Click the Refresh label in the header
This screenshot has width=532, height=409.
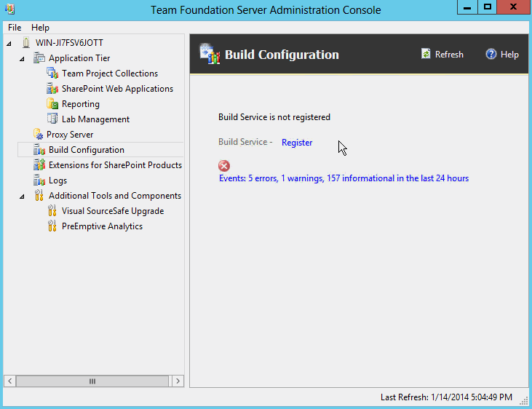[x=449, y=55]
